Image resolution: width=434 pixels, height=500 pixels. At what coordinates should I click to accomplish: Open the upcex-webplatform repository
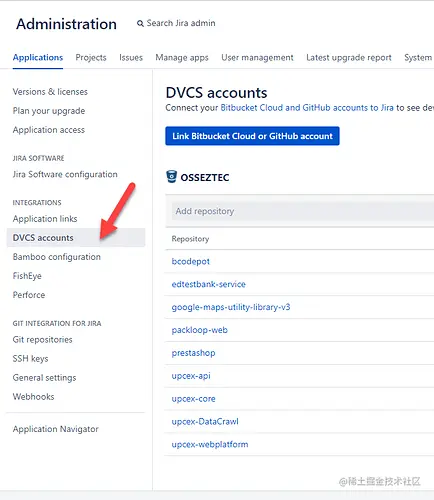(210, 444)
